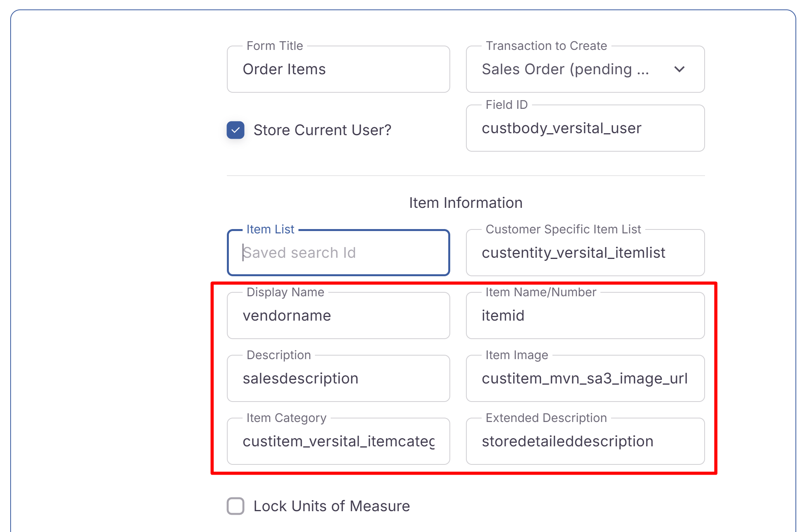The height and width of the screenshot is (532, 810).
Task: Focus the Field ID input box
Action: pyautogui.click(x=585, y=128)
